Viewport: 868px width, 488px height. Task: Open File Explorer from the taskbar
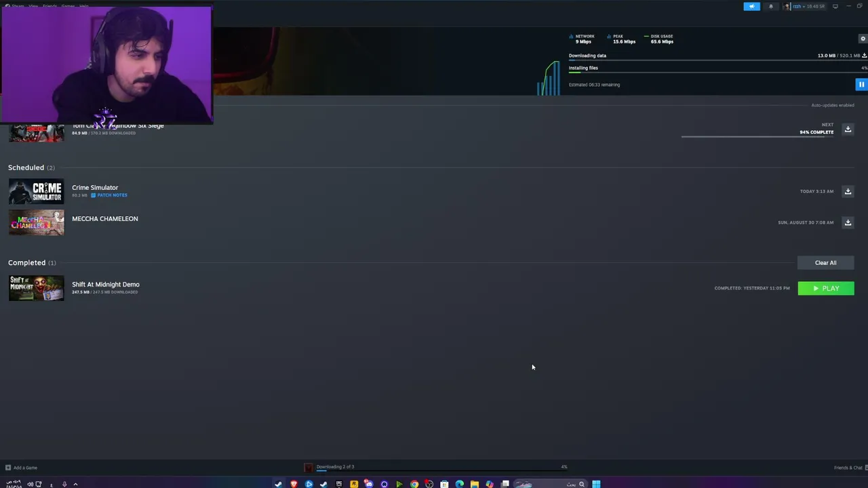(474, 484)
